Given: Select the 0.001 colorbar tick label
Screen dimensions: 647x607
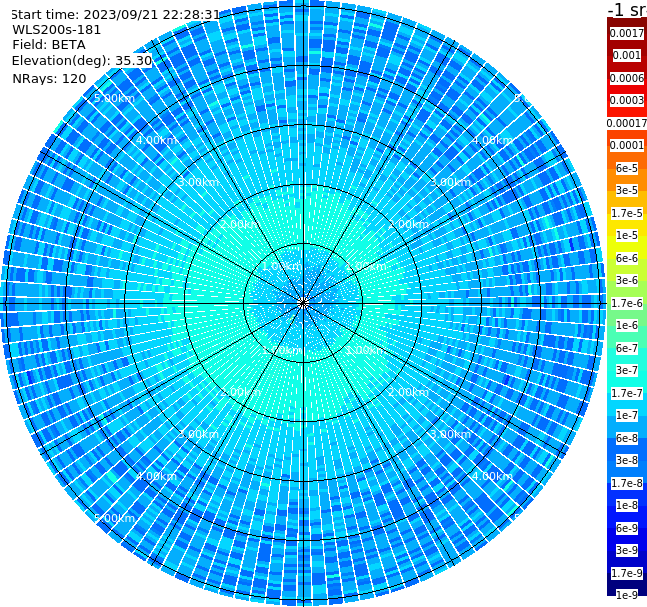Looking at the screenshot, I should tap(627, 55).
